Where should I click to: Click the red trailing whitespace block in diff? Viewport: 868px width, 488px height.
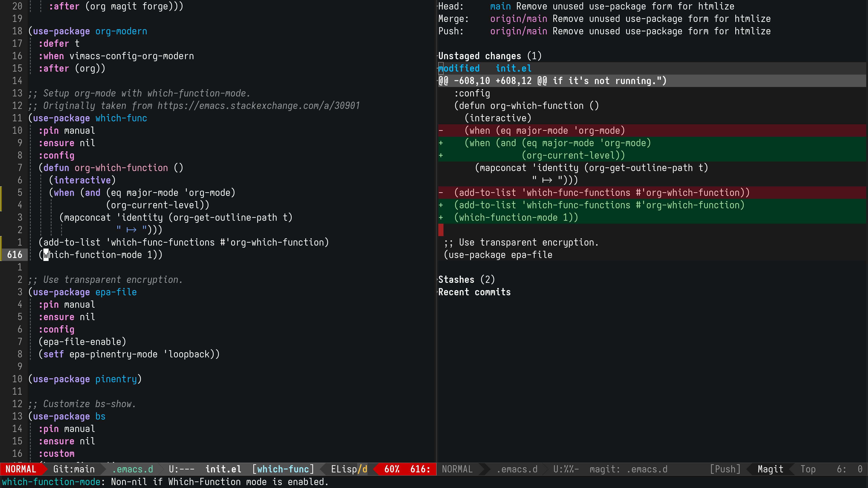[441, 230]
